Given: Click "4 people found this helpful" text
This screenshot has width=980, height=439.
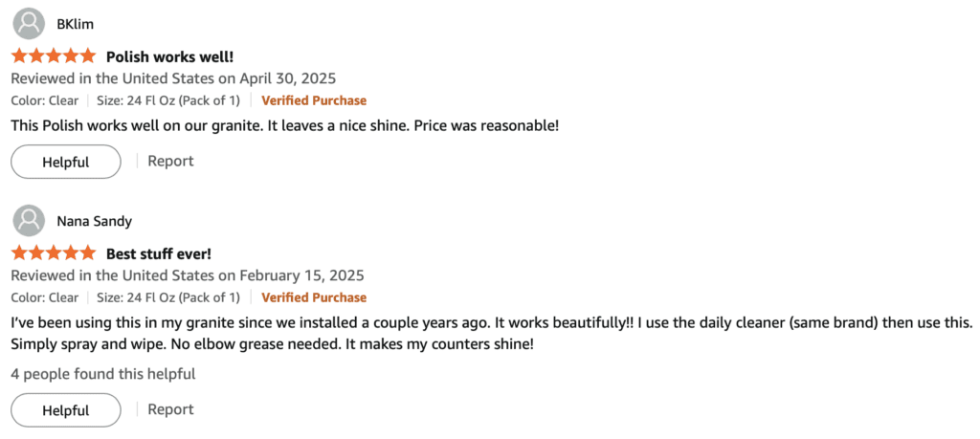Looking at the screenshot, I should 103,374.
